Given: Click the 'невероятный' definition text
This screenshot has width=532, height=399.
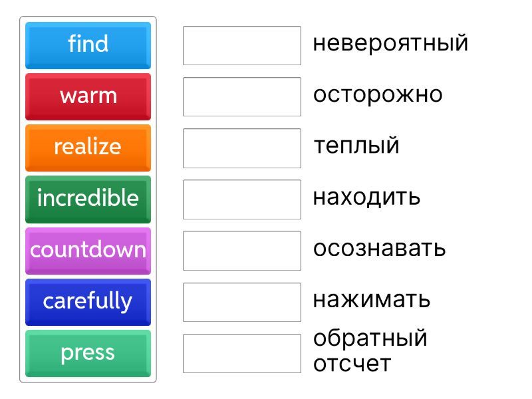Looking at the screenshot, I should [390, 43].
